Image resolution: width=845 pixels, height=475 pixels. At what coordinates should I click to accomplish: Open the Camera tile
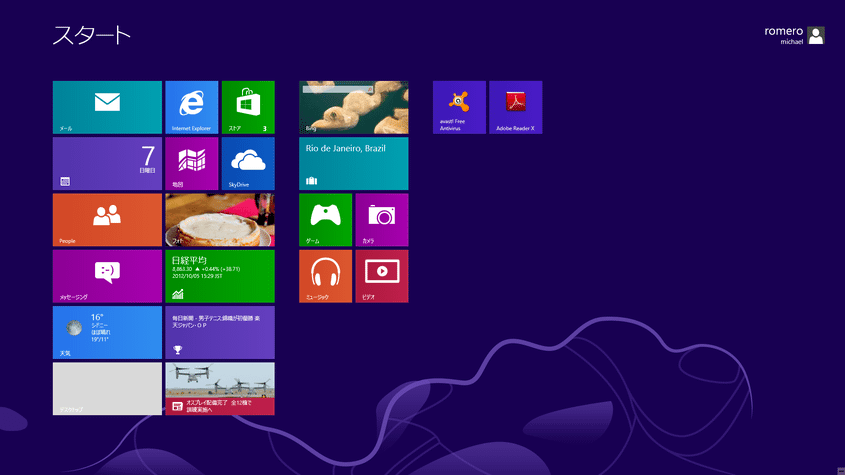pos(382,220)
